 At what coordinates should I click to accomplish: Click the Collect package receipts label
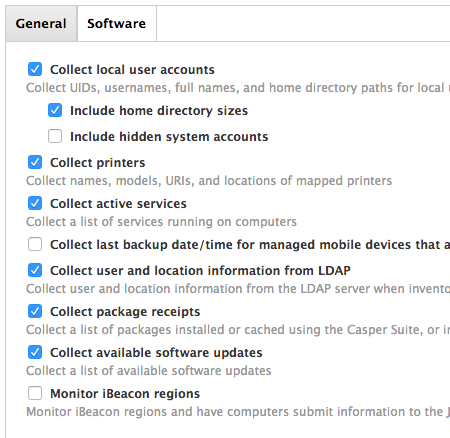pyautogui.click(x=125, y=312)
